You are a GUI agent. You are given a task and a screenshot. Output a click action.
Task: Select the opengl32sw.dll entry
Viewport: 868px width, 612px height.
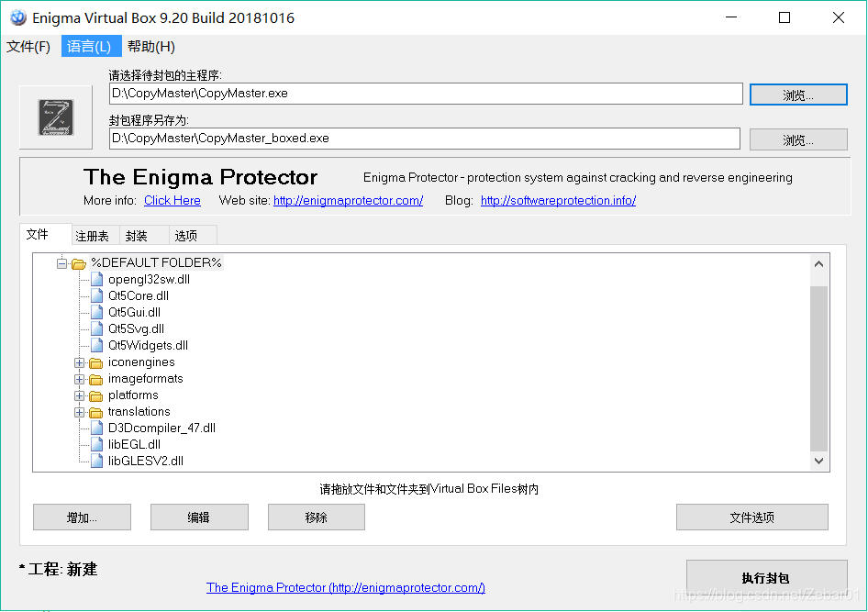pyautogui.click(x=149, y=280)
